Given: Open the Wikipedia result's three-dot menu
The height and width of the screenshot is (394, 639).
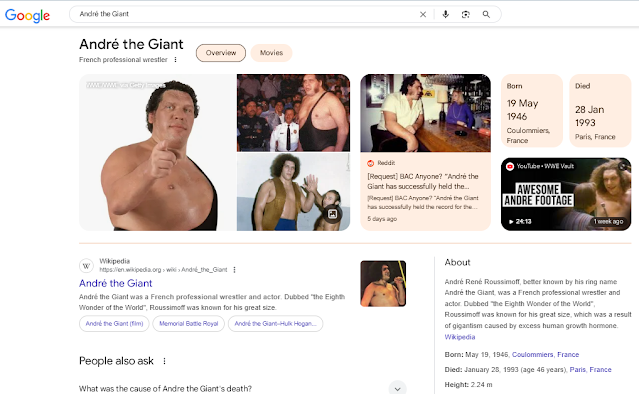Looking at the screenshot, I should [x=234, y=270].
